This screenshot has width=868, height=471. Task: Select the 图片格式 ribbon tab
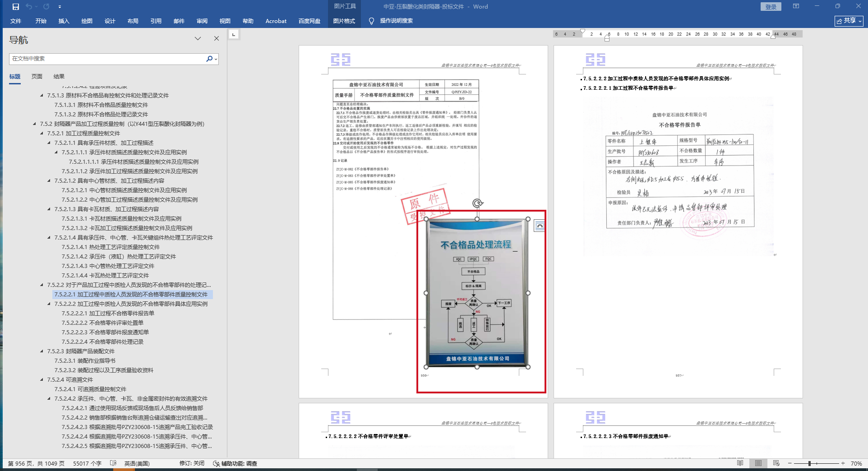(344, 21)
